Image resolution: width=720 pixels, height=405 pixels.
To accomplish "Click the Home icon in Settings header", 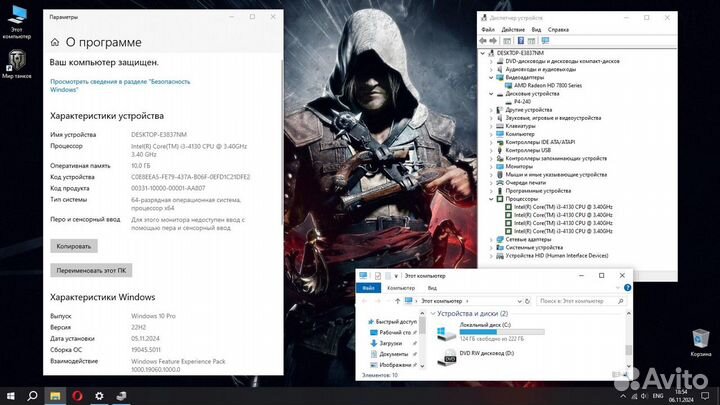I will click(54, 43).
